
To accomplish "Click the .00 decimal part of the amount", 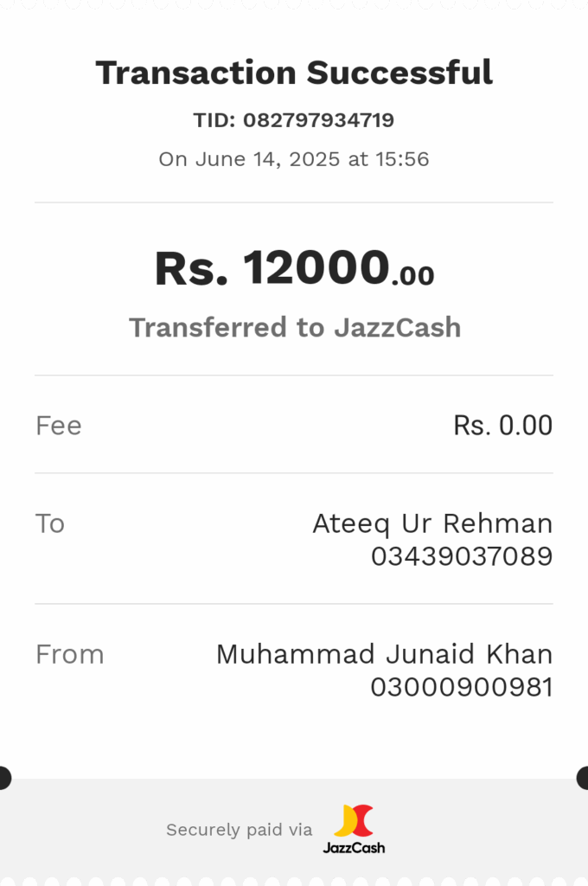I will [413, 276].
